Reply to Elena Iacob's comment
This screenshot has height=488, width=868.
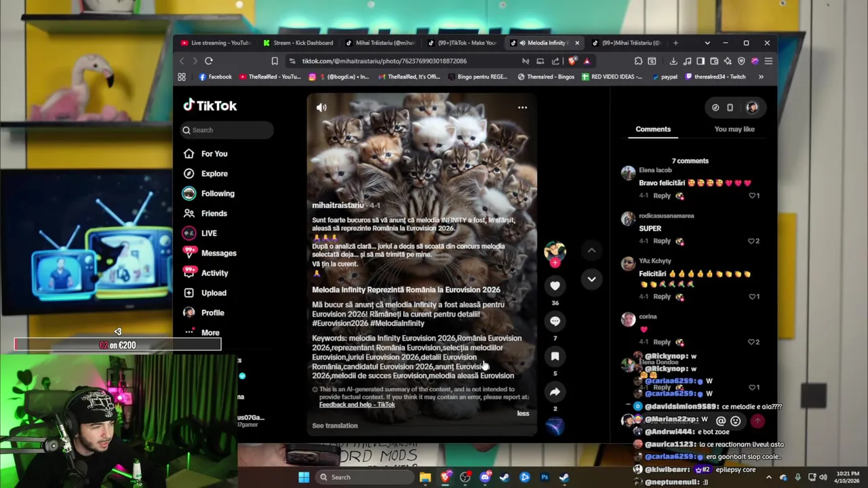point(662,196)
